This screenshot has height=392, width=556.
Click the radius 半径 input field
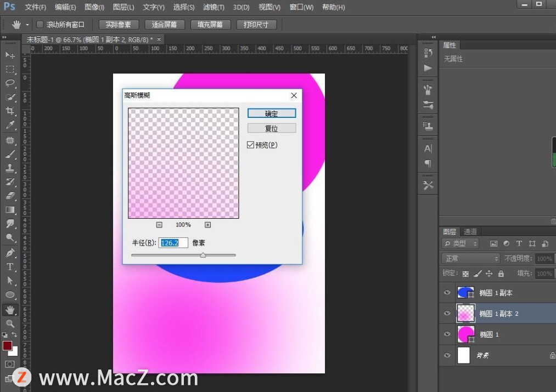coord(173,243)
